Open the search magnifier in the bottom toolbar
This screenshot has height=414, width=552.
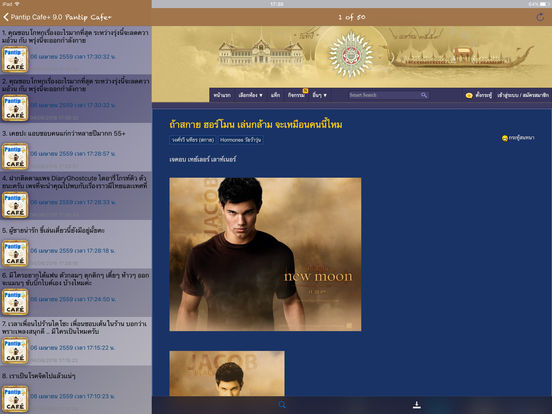(282, 405)
